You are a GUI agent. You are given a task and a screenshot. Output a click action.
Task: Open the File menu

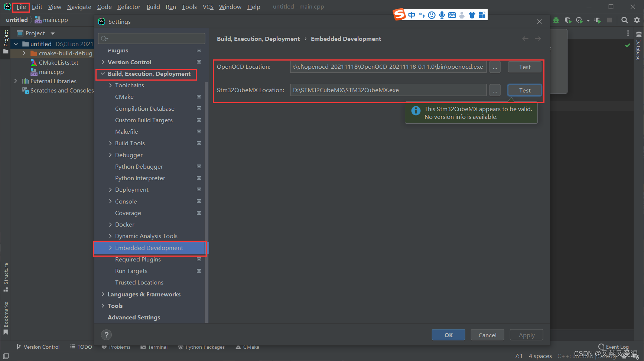pyautogui.click(x=21, y=7)
